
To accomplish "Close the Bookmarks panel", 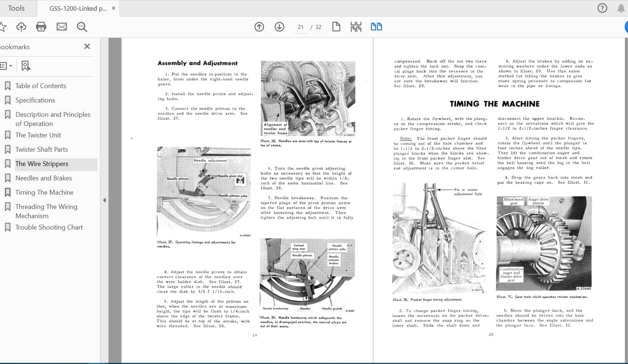I will [x=87, y=46].
